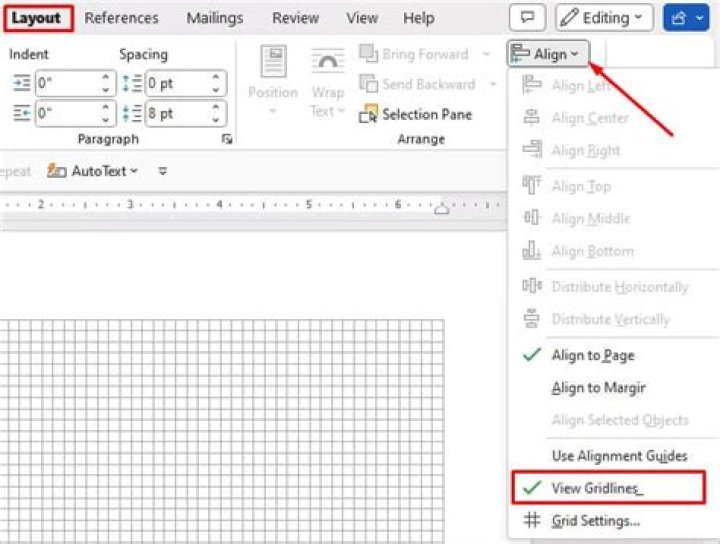Open the Selection Pane
Image resolution: width=720 pixels, height=544 pixels.
416,114
